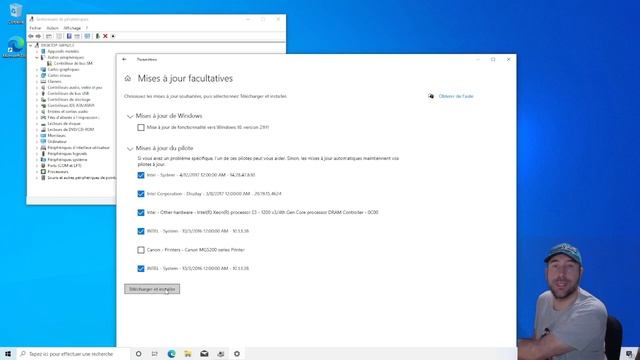The image size is (640, 360).
Task: Select Contrôleur de bus SM device
Action: [73, 64]
